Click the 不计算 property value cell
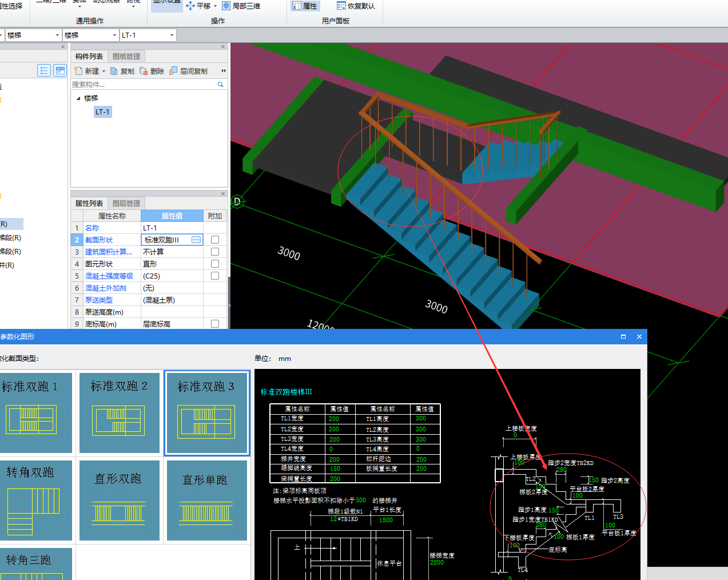728x580 pixels. [172, 252]
